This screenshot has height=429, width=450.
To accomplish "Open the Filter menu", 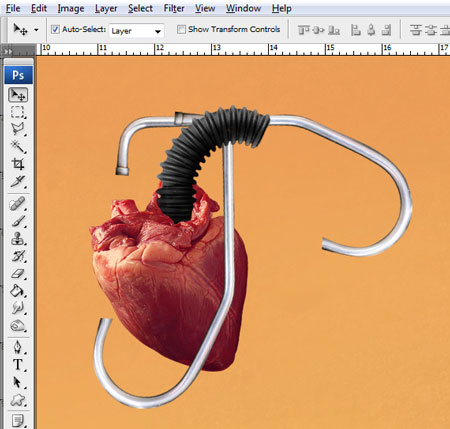I will point(174,8).
